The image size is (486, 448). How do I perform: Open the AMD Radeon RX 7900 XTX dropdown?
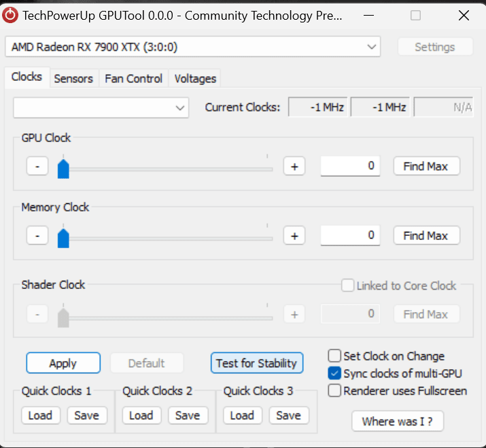[x=192, y=47]
